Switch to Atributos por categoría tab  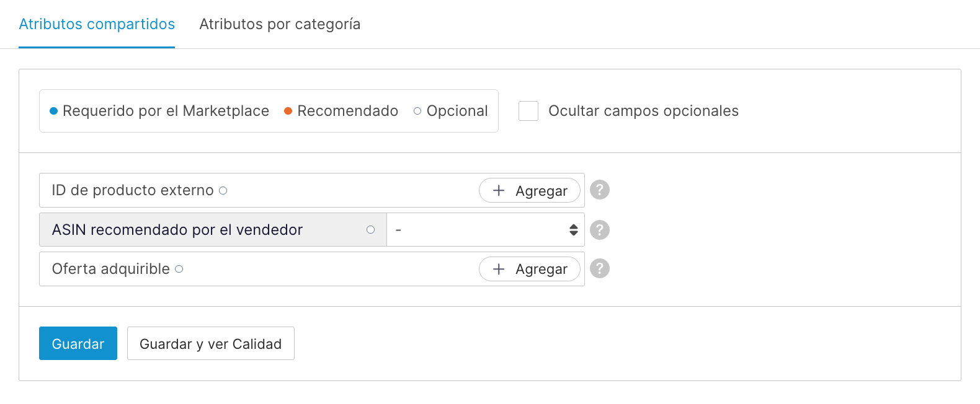[280, 24]
